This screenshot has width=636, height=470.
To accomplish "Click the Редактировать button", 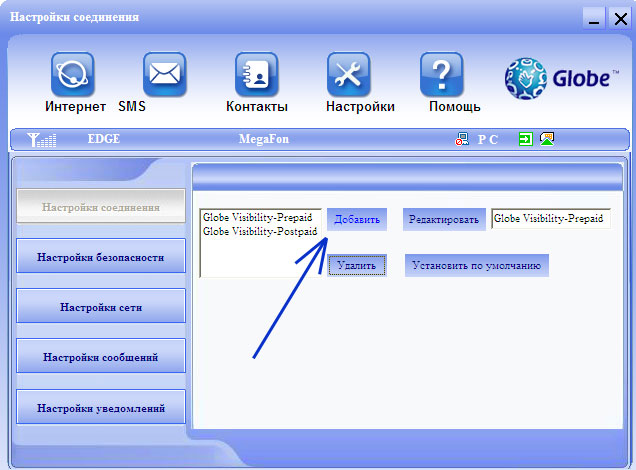I will (x=444, y=219).
